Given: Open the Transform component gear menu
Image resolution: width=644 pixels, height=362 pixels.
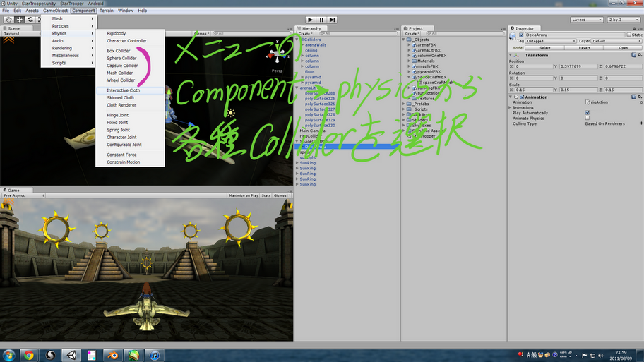Looking at the screenshot, I should [640, 55].
